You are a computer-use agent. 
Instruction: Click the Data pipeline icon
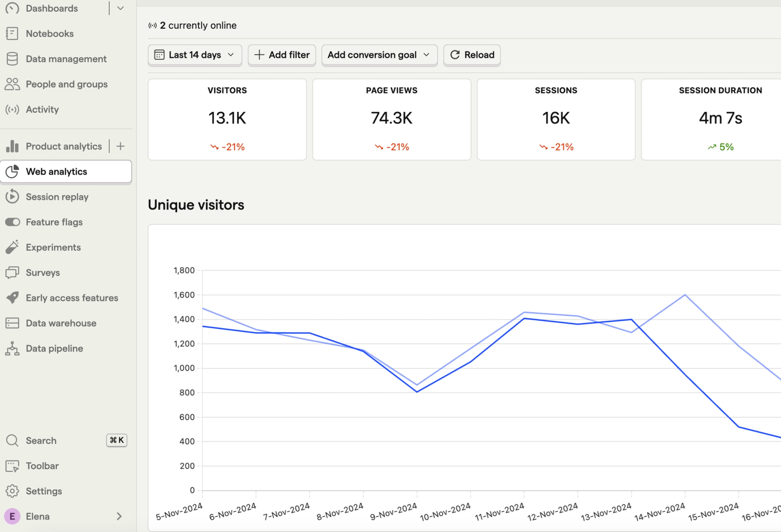click(x=12, y=348)
